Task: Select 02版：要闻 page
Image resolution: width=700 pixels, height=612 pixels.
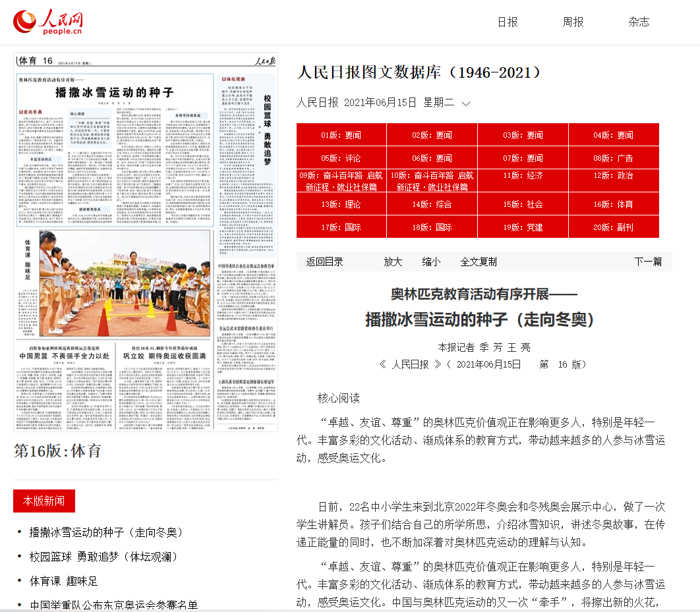Action: (432, 134)
